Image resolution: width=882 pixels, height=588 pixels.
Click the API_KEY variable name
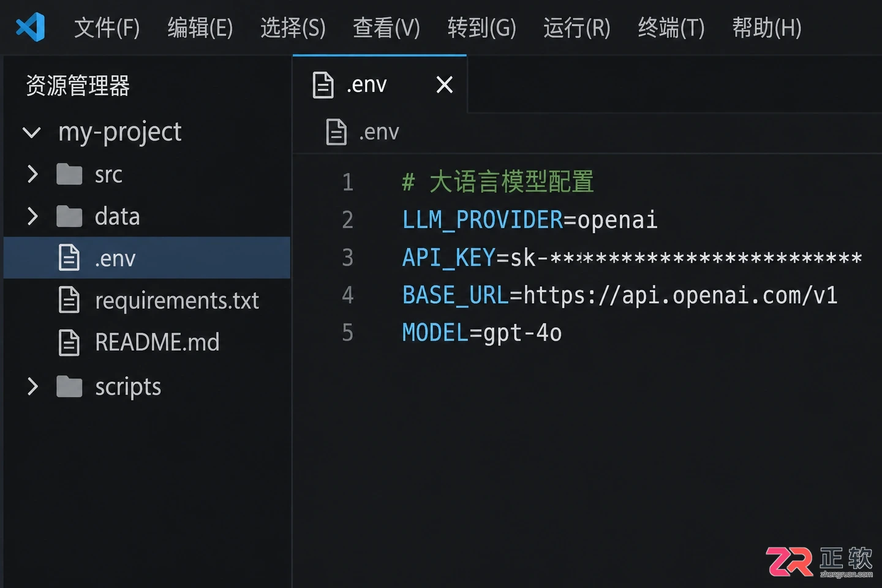point(448,258)
